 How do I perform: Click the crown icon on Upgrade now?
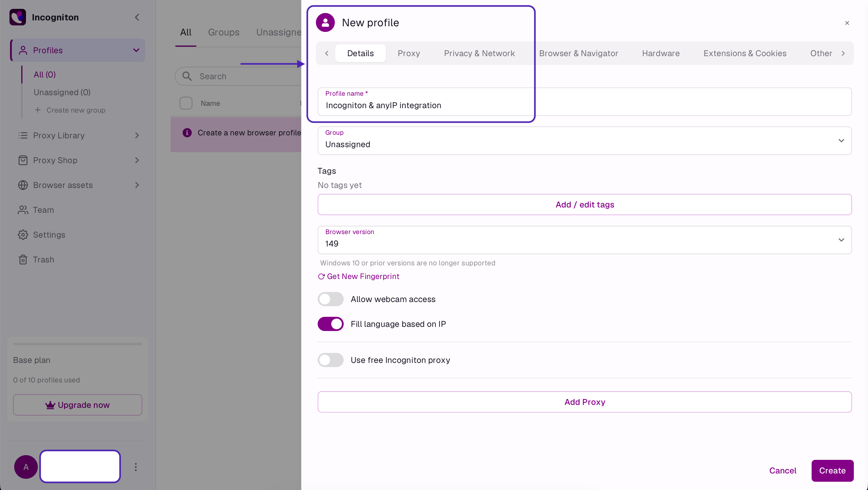[50, 405]
